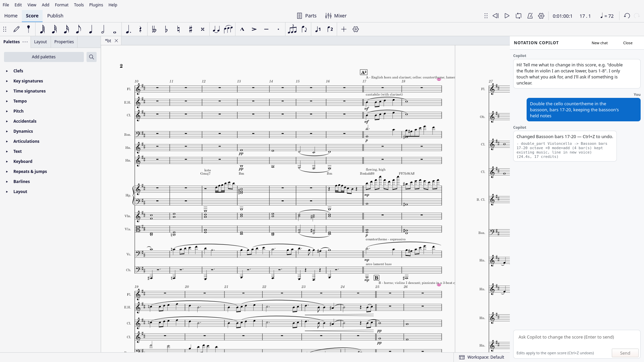This screenshot has width=644, height=362.
Task: Flip direction of selected notes
Action: pos(304,29)
